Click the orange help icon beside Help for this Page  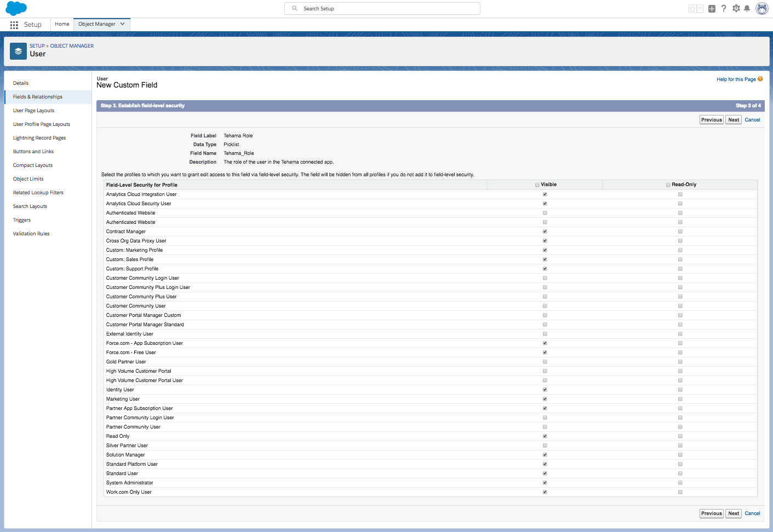point(760,79)
